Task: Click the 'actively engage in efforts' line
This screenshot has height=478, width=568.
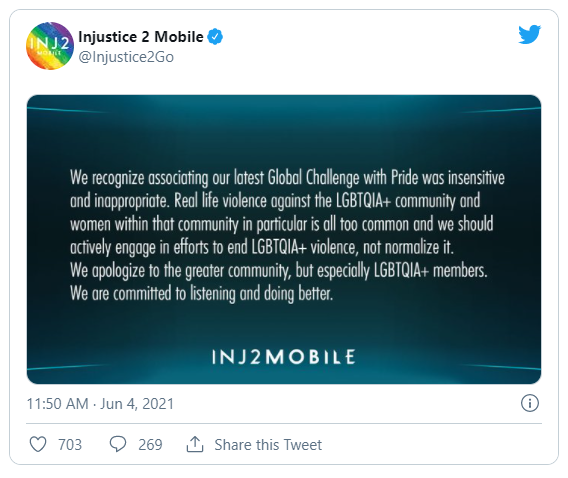Action: coord(262,247)
